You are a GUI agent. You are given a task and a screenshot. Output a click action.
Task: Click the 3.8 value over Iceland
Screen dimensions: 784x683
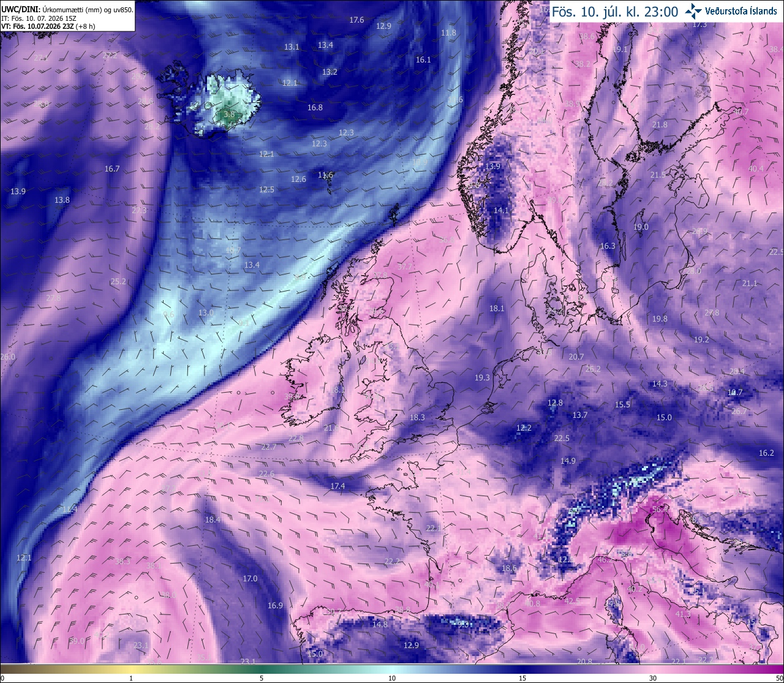coord(229,114)
